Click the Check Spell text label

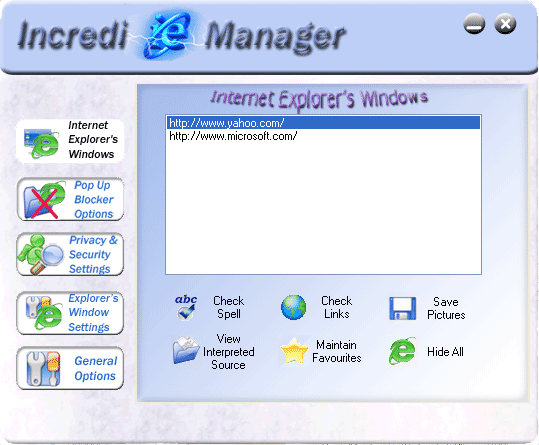(229, 307)
